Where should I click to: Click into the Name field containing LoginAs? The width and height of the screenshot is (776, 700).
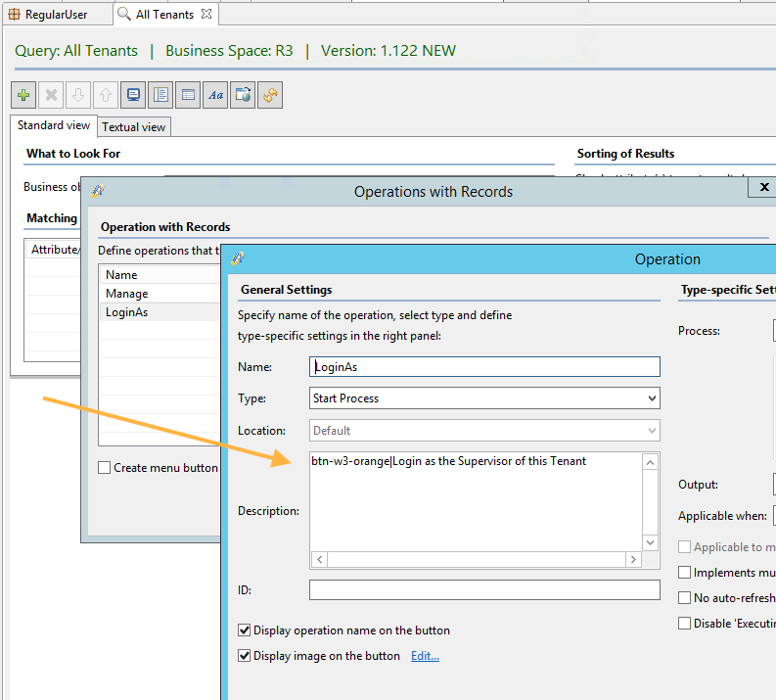point(484,367)
